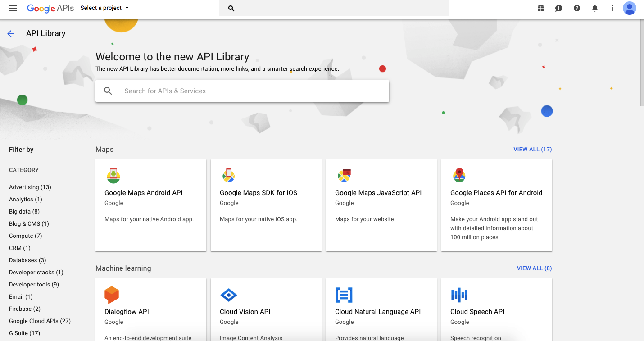
Task: Filter by Email (1) category
Action: tap(21, 297)
